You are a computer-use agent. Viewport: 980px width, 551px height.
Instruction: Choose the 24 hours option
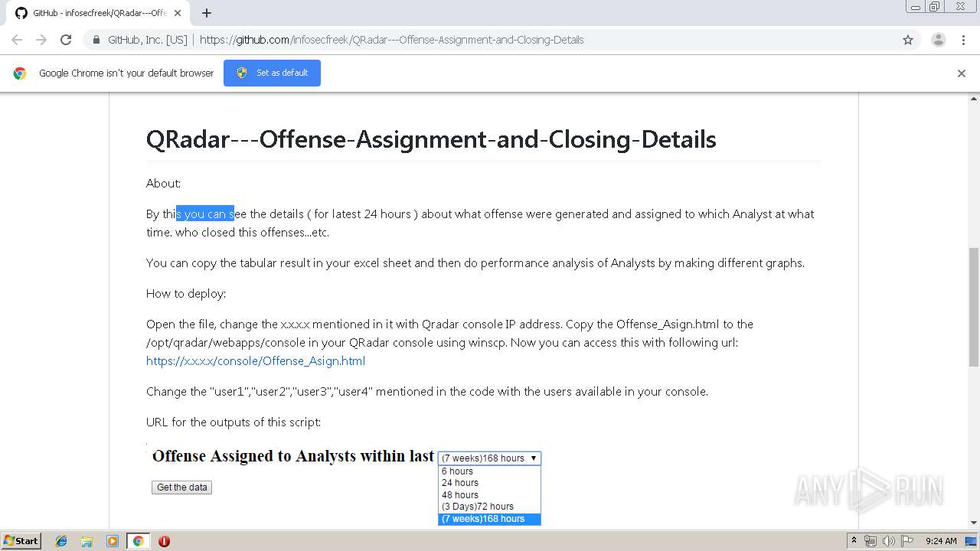point(489,483)
